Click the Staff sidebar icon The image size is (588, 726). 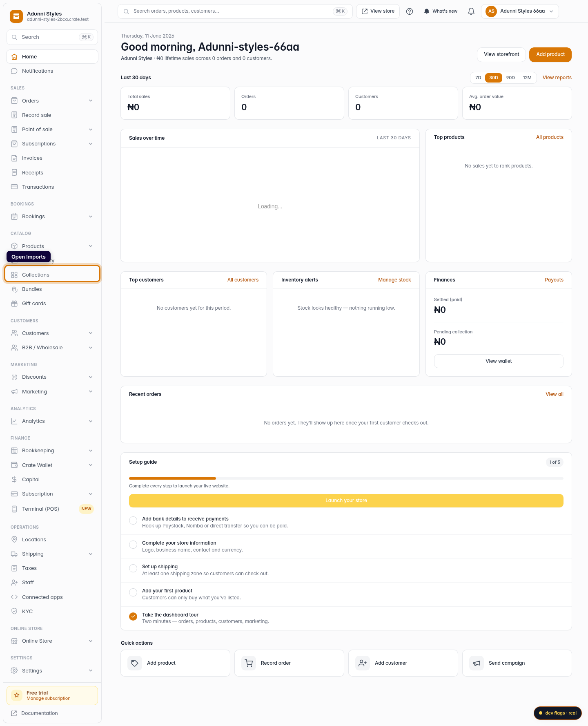pos(14,583)
